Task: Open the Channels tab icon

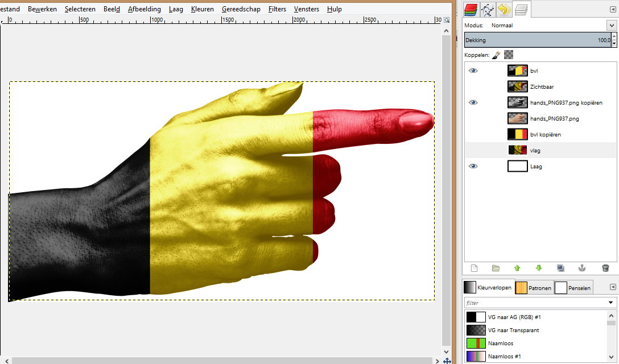Action: coord(471,9)
